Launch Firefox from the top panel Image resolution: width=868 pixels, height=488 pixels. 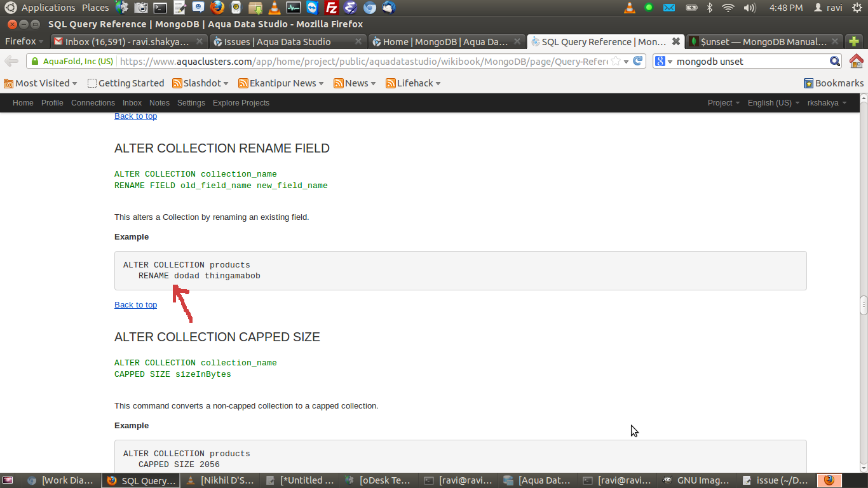tap(217, 8)
